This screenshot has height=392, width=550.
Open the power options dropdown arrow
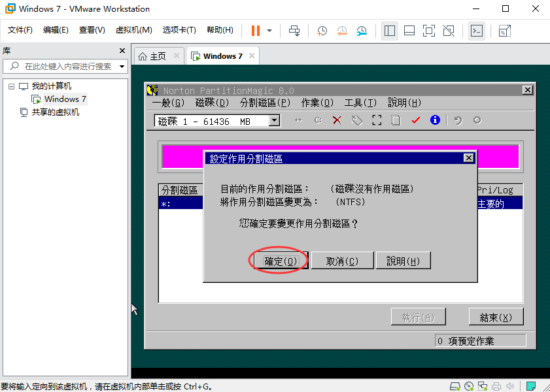[x=269, y=31]
